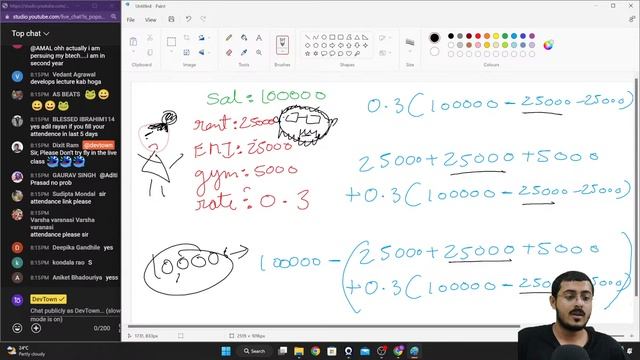Choose the Four-point star shape
Viewport: 640px width, 360px height.
365,45
